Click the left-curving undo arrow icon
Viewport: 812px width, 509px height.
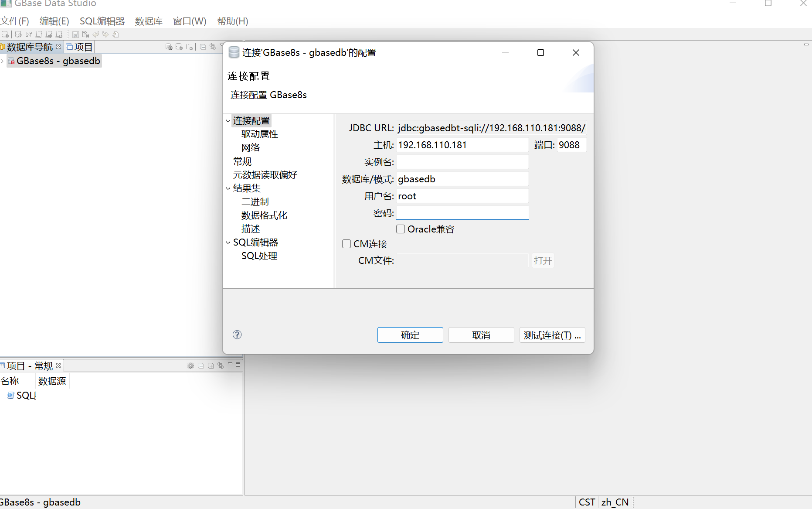pos(96,34)
